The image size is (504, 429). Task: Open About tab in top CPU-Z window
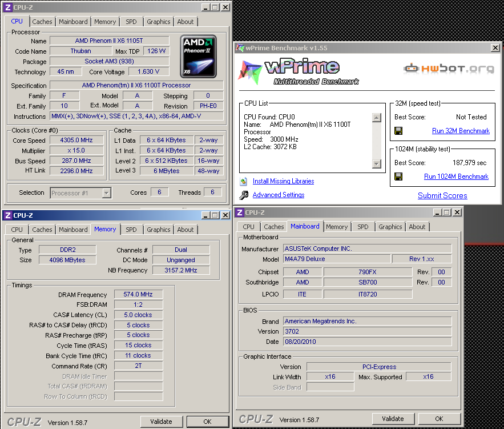[x=186, y=22]
